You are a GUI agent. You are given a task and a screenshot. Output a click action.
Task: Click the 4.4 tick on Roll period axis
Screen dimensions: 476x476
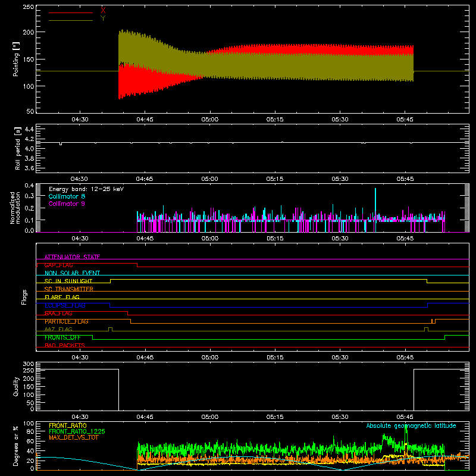click(x=29, y=129)
